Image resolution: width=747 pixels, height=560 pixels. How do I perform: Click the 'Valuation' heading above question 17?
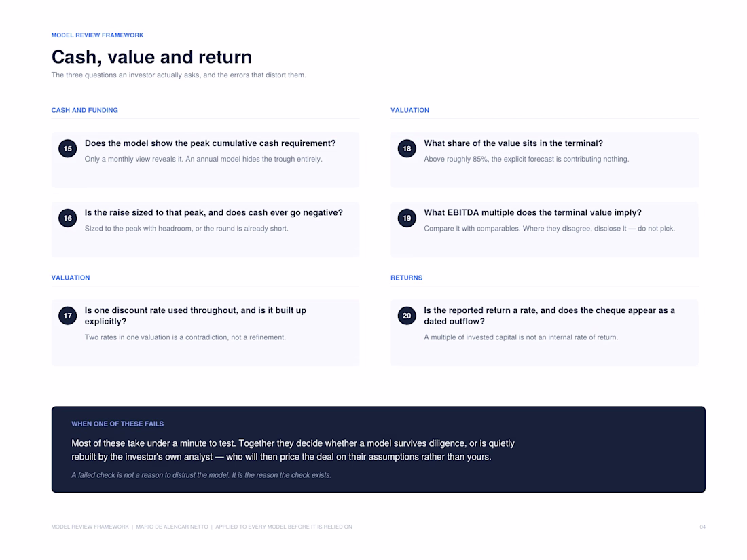coord(71,278)
